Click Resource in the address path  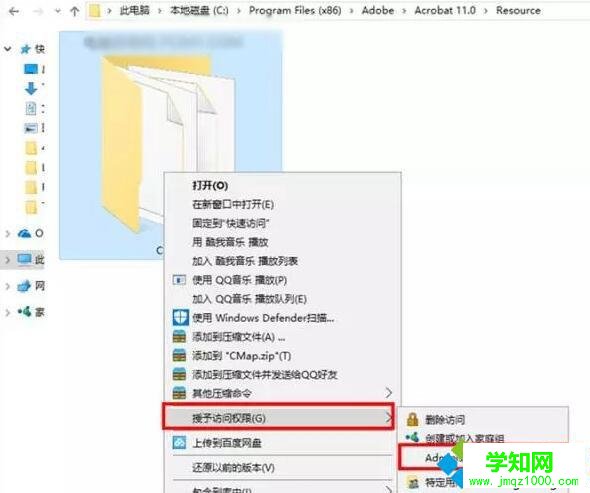tap(518, 11)
